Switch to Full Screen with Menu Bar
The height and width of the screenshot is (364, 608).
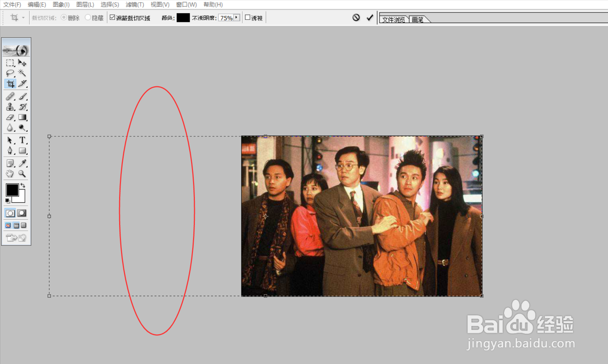coord(16,225)
